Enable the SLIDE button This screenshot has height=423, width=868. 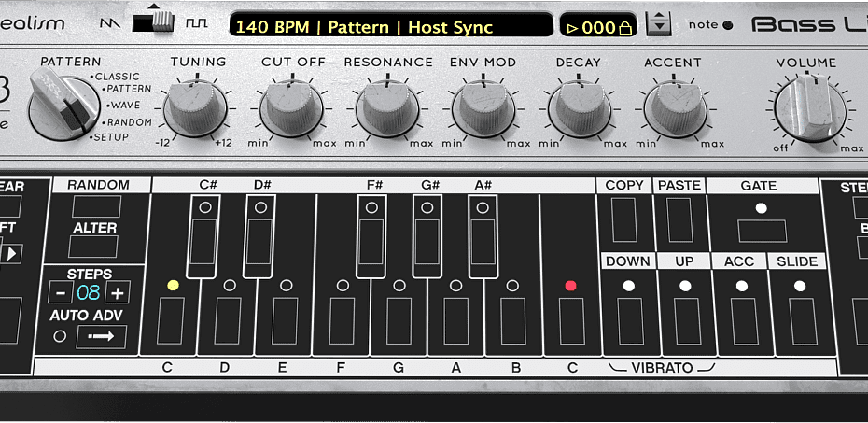pyautogui.click(x=801, y=321)
